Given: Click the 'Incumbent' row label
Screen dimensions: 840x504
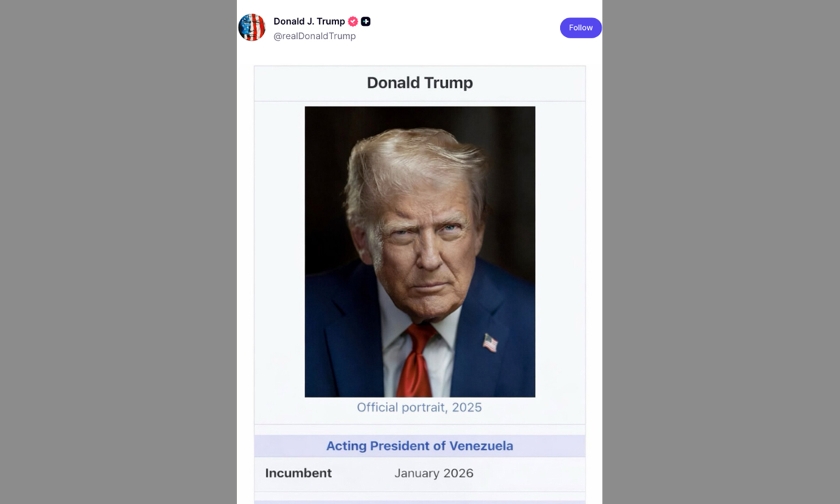Looking at the screenshot, I should pyautogui.click(x=298, y=473).
